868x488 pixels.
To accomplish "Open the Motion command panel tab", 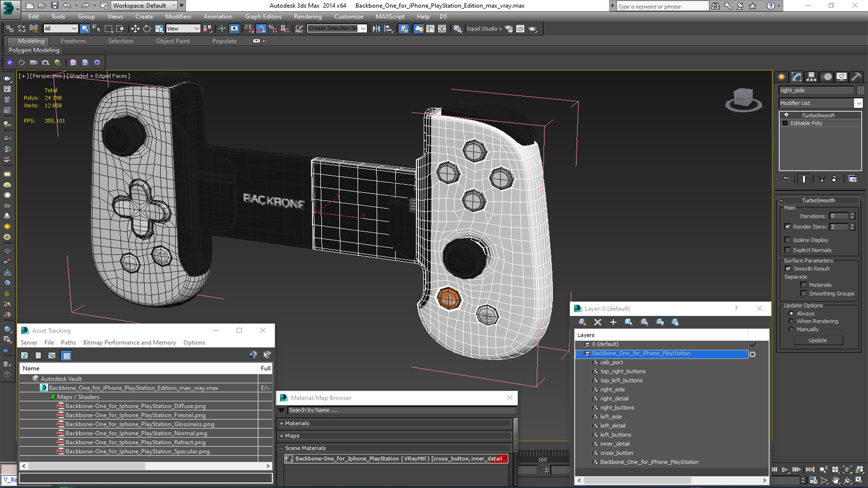I will [x=827, y=77].
